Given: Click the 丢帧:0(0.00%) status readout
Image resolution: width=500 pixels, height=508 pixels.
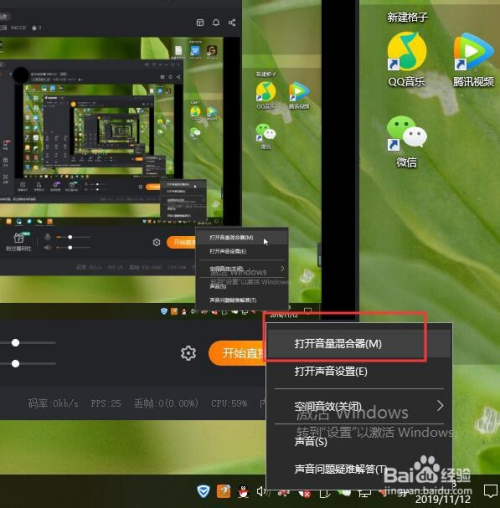Looking at the screenshot, I should click(166, 404).
